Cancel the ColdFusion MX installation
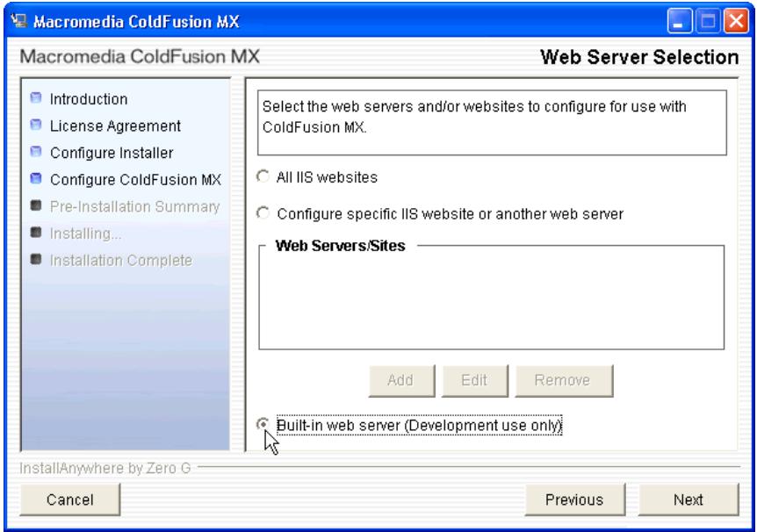 coord(70,500)
